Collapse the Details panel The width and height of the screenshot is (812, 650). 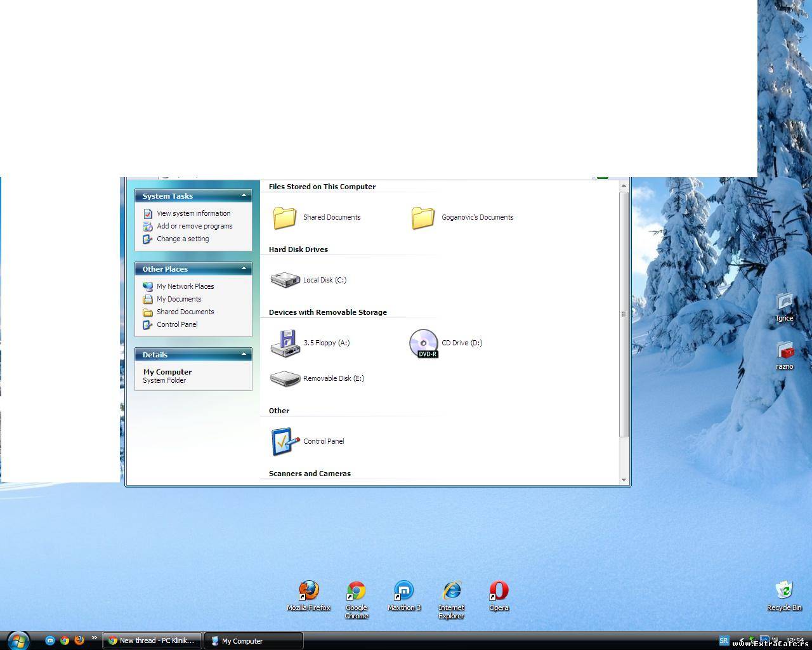click(244, 354)
